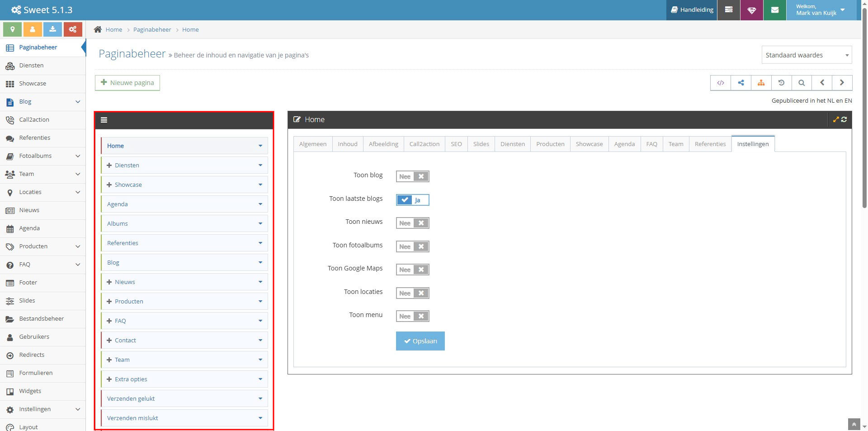The height and width of the screenshot is (431, 868).
Task: Click the hamburger icon in page list header
Action: coord(104,120)
